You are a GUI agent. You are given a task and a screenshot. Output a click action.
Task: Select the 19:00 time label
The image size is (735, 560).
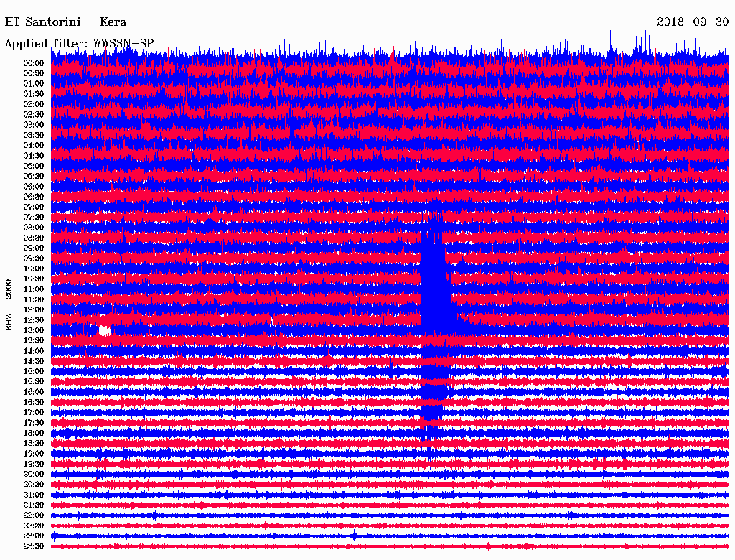(34, 454)
